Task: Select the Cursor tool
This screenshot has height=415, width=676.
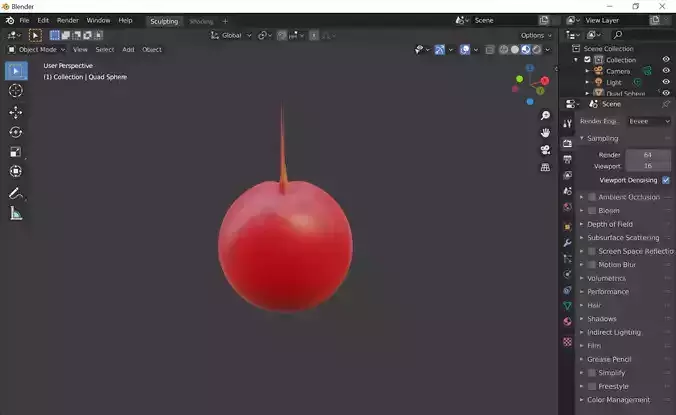Action: (16, 90)
